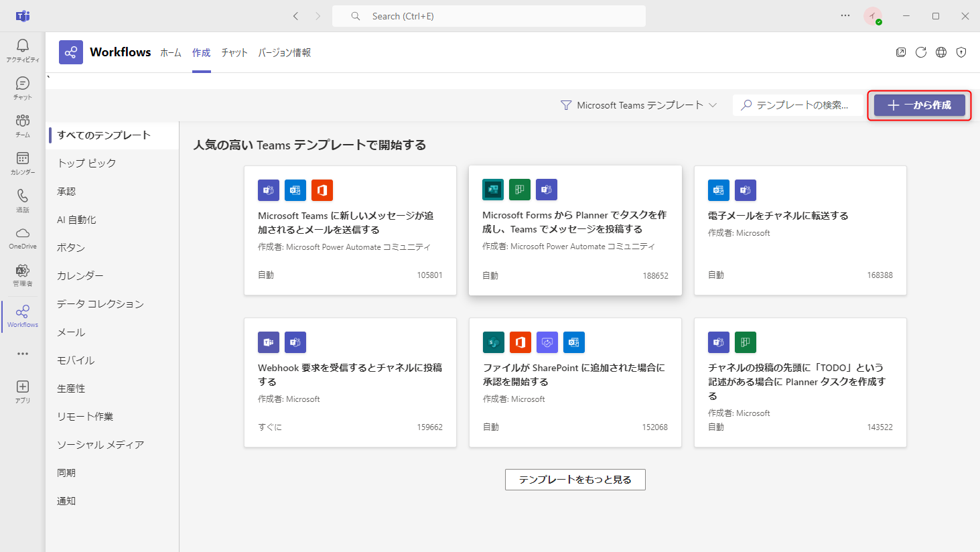Click テンプレートをもっと見る button
The width and height of the screenshot is (980, 552).
pyautogui.click(x=575, y=480)
